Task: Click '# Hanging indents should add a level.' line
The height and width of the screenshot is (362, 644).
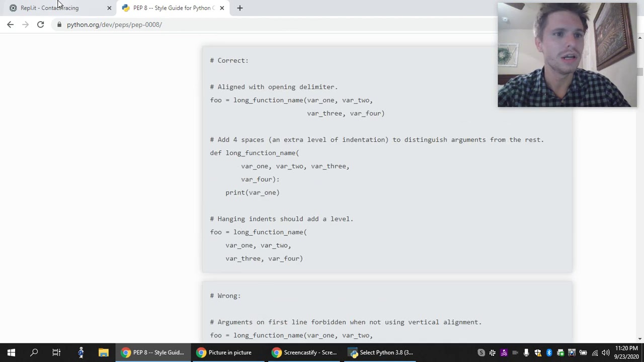Action: click(x=282, y=219)
